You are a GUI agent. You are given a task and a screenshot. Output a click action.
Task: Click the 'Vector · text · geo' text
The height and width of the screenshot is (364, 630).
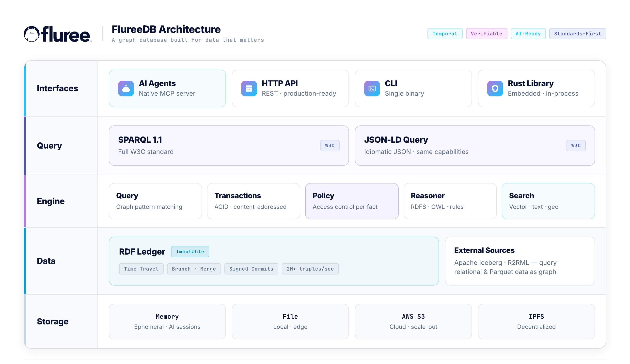[x=534, y=207]
